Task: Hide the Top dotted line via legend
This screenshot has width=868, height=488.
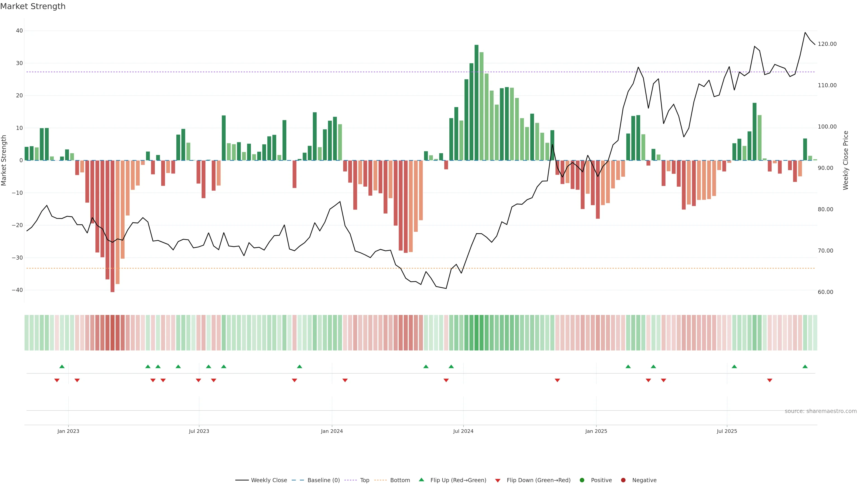Action: click(x=364, y=480)
